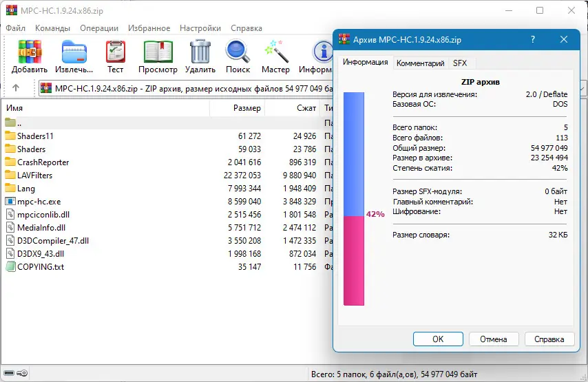Select the mpciconlib.dll file icon
588x382 pixels.
10,215
